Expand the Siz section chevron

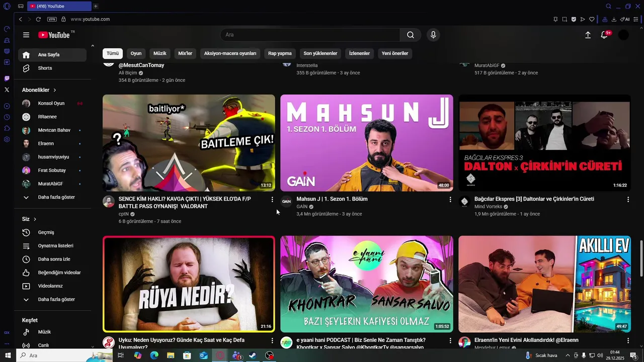[x=35, y=219]
